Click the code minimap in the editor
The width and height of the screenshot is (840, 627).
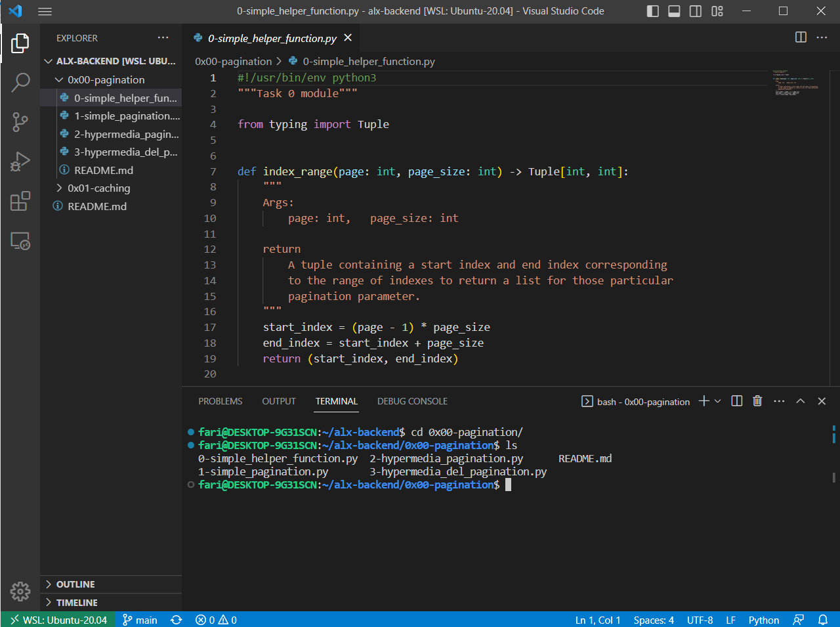pyautogui.click(x=795, y=82)
